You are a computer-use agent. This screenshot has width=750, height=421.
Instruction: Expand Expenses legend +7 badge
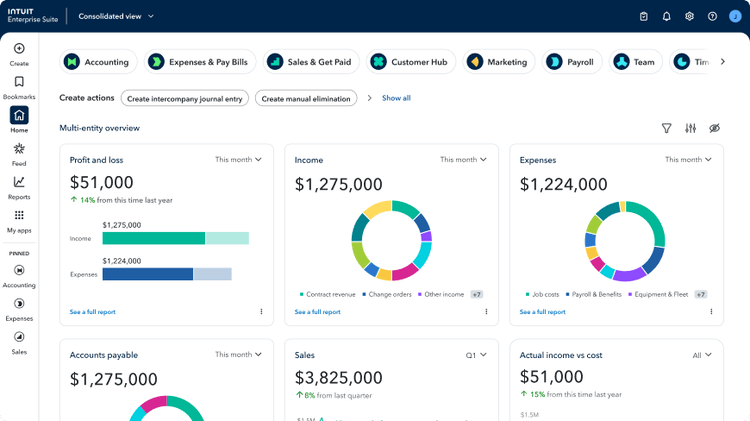coord(701,294)
